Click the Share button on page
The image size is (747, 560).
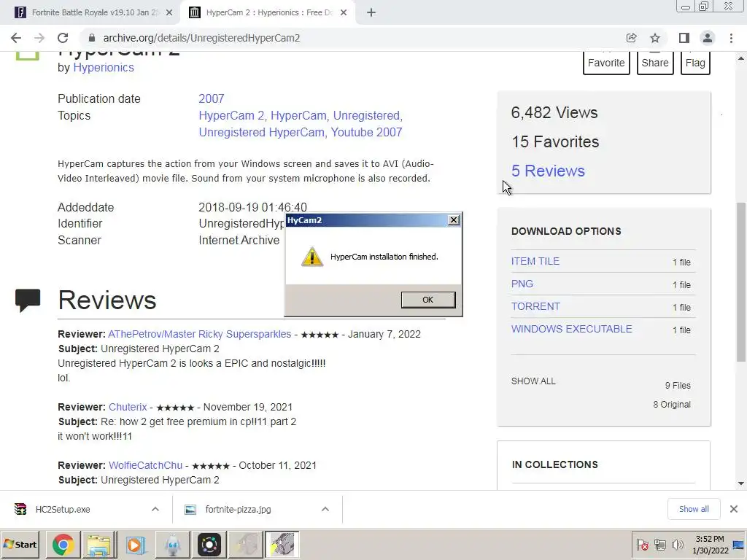coord(655,63)
